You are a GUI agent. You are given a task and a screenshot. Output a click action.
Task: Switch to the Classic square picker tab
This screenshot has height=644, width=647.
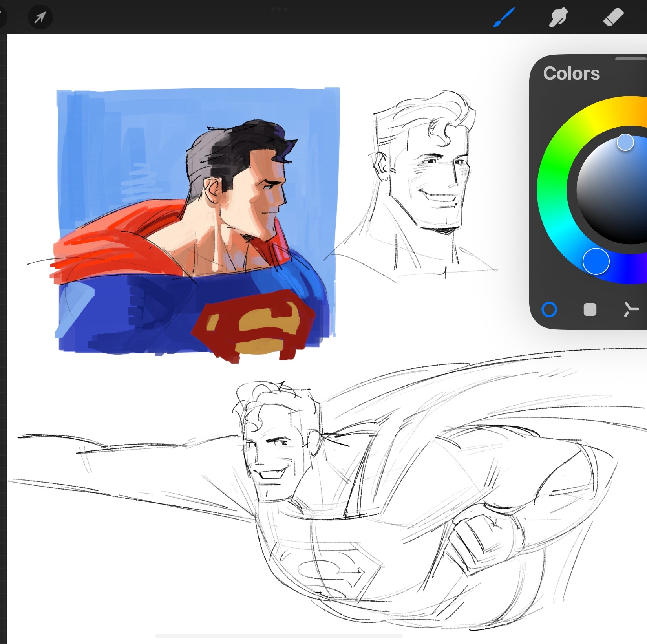[590, 309]
